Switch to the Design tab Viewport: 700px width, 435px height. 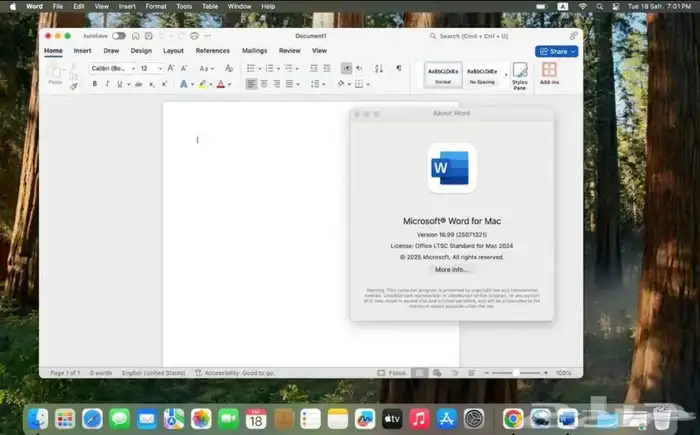point(141,50)
